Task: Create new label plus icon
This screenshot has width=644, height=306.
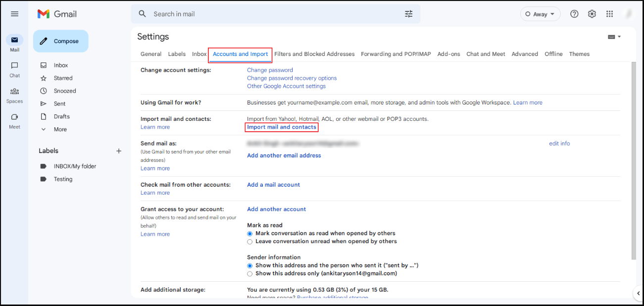Action: [x=119, y=151]
